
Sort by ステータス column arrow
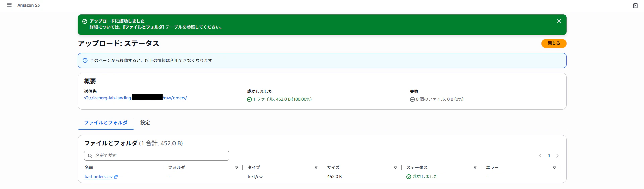tap(475, 168)
